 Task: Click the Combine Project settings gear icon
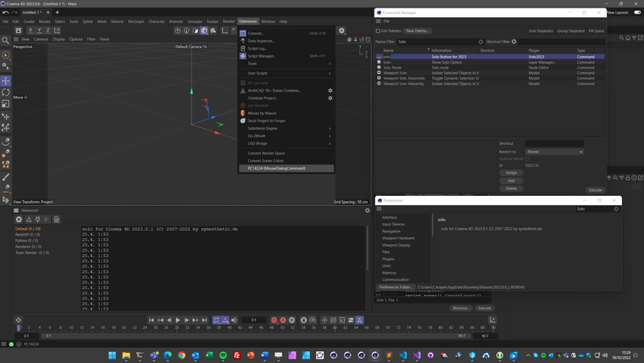(x=330, y=98)
